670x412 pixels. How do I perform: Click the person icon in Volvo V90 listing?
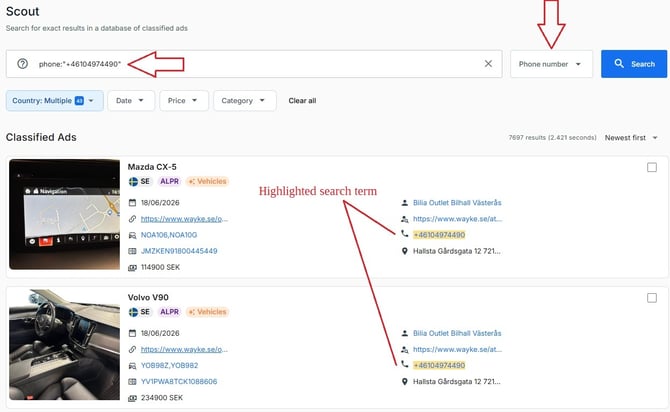[x=405, y=333]
